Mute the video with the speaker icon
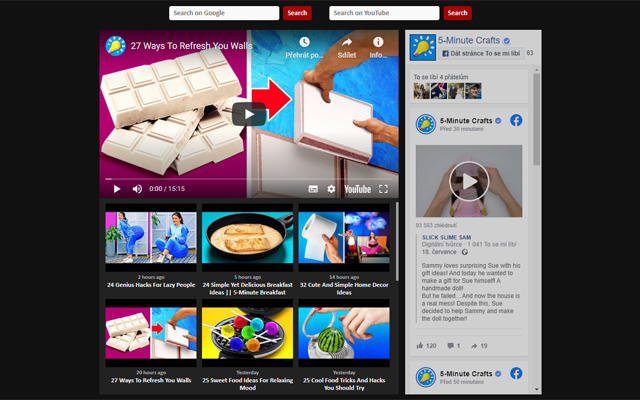The height and width of the screenshot is (400, 640). pyautogui.click(x=137, y=189)
